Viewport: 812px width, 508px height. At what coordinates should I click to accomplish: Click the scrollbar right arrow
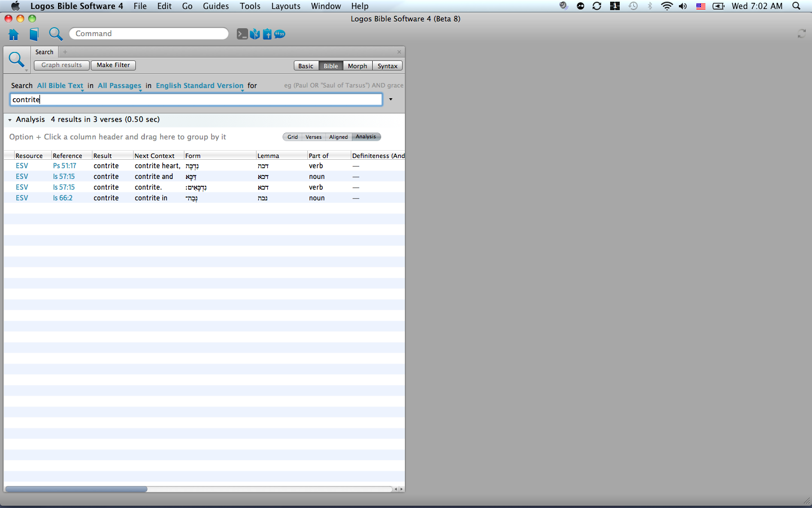click(x=401, y=489)
